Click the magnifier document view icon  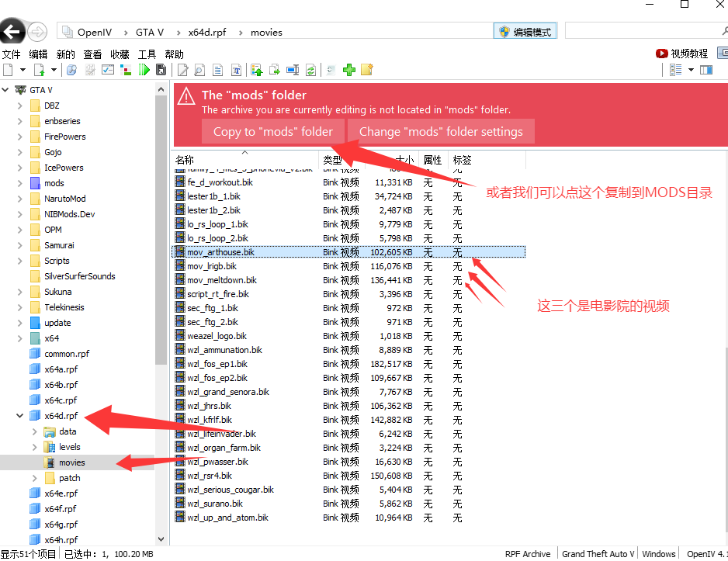pyautogui.click(x=199, y=70)
